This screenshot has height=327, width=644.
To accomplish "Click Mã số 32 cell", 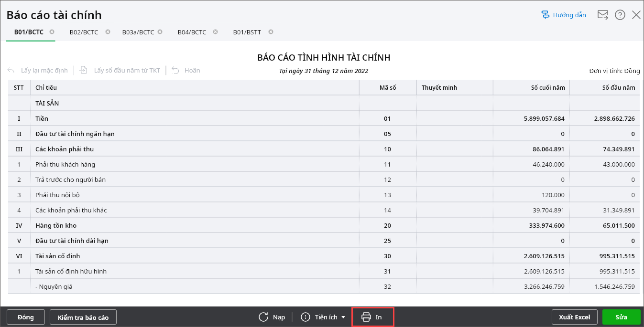I will [x=387, y=286].
